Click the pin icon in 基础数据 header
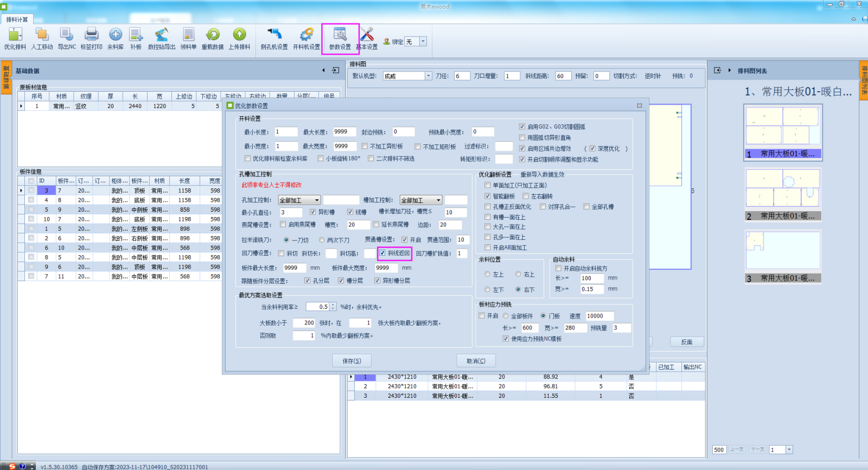868x470 pixels. pos(335,70)
